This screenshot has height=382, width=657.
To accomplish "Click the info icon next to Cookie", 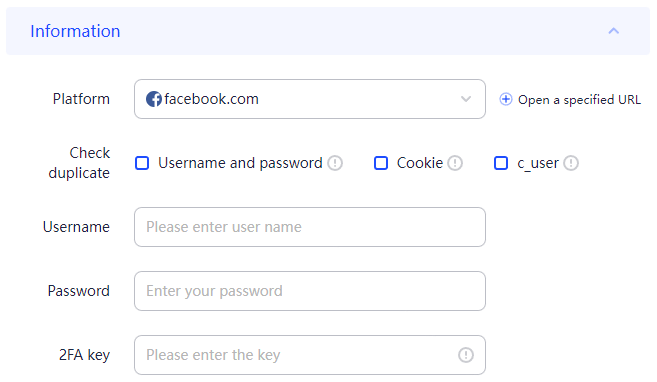I will click(x=455, y=163).
